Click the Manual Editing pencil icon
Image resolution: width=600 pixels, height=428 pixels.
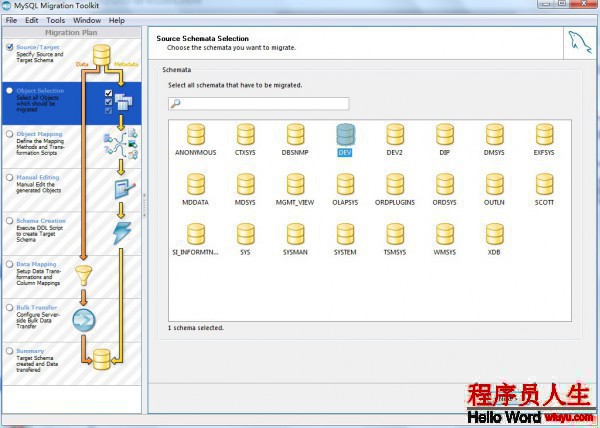(x=125, y=189)
